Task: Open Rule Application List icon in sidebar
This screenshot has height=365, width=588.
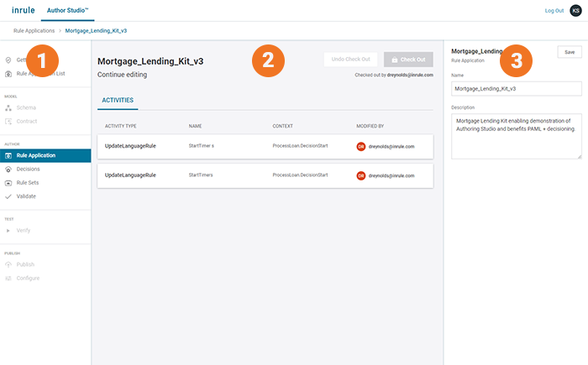Action: pyautogui.click(x=8, y=74)
